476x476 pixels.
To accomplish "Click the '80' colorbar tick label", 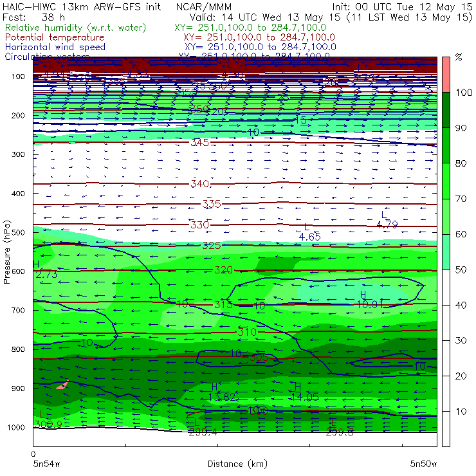I will [461, 163].
